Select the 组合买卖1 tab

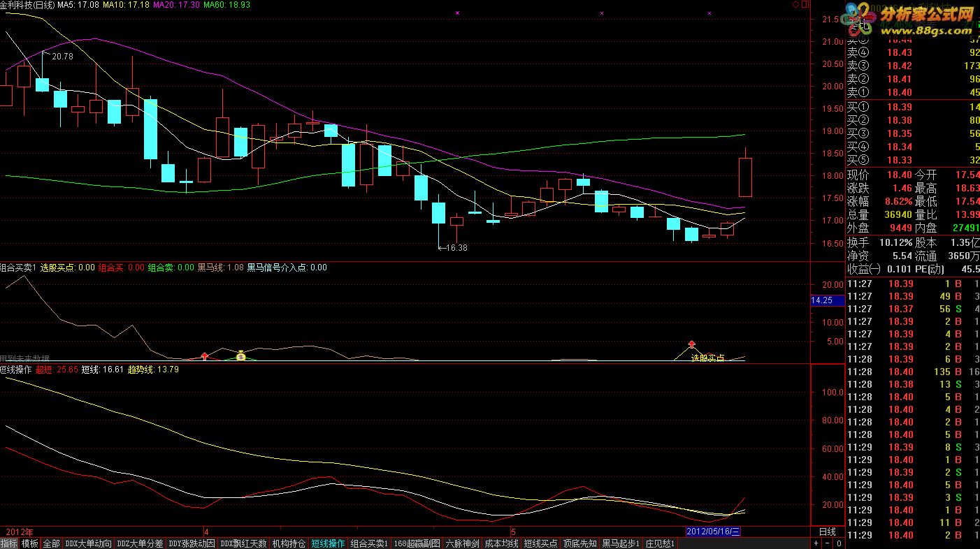click(369, 543)
